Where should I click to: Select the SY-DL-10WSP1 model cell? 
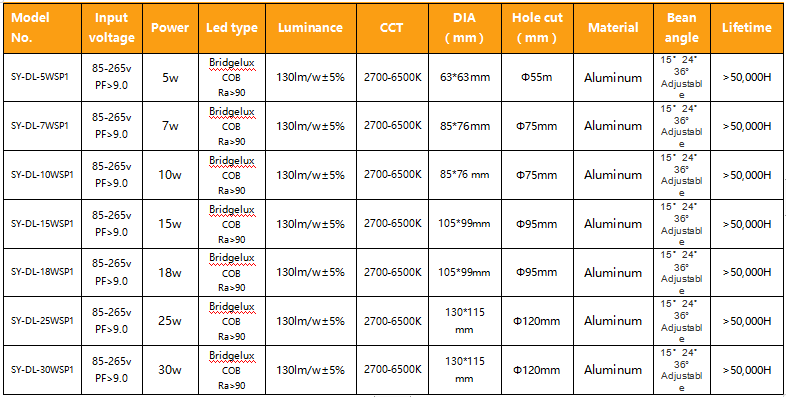[x=42, y=175]
